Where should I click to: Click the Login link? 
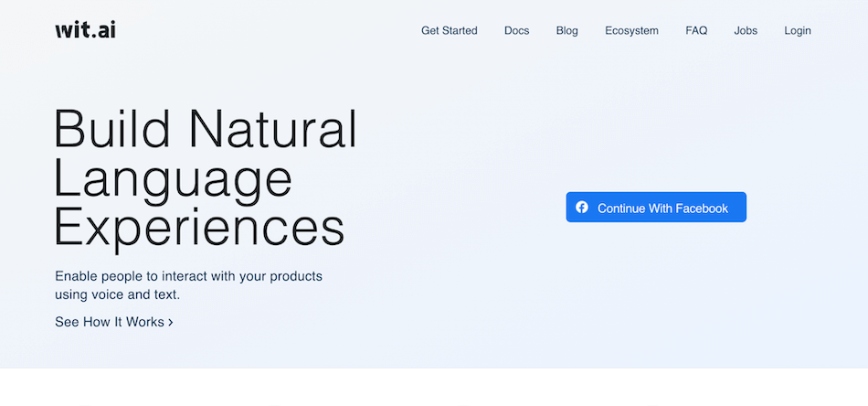point(797,30)
